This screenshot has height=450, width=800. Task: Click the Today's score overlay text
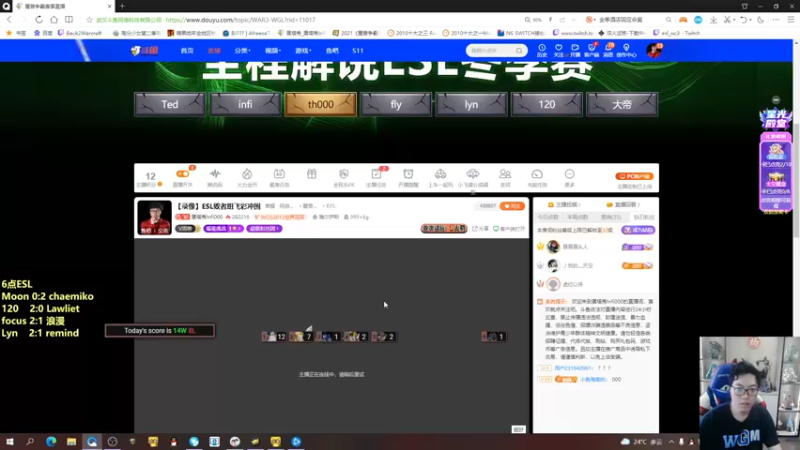click(x=159, y=331)
